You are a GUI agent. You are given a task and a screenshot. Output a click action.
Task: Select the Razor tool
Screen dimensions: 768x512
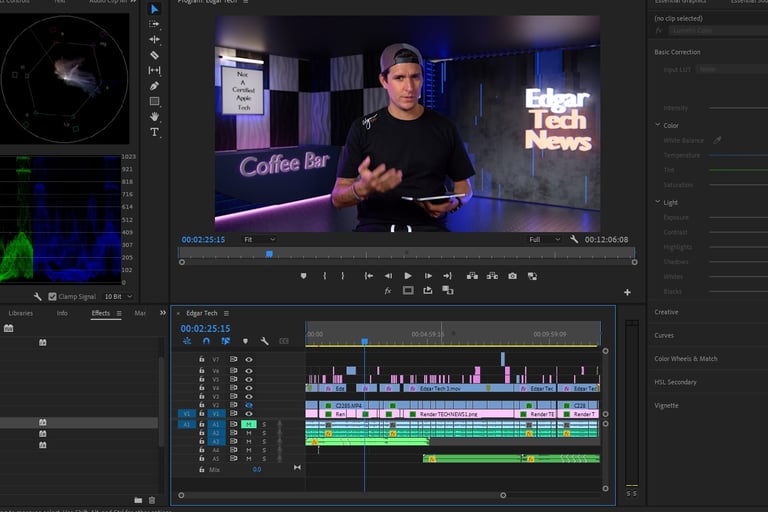pos(154,55)
